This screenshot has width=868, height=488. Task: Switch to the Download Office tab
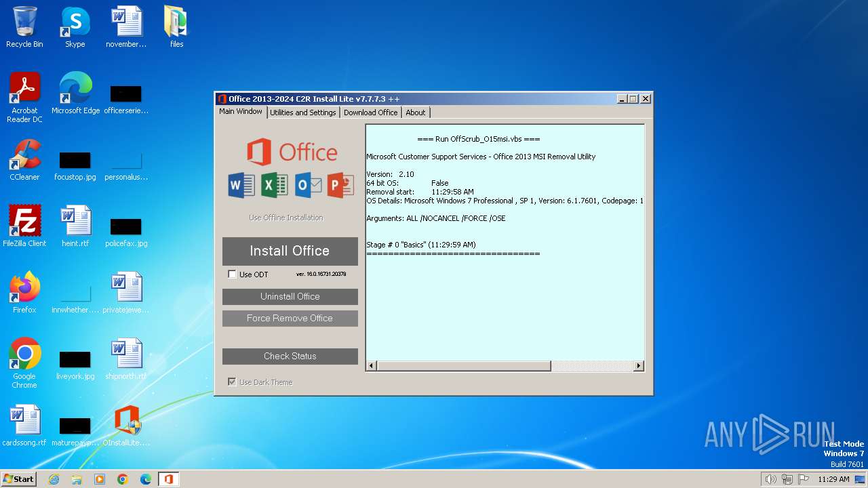(370, 113)
